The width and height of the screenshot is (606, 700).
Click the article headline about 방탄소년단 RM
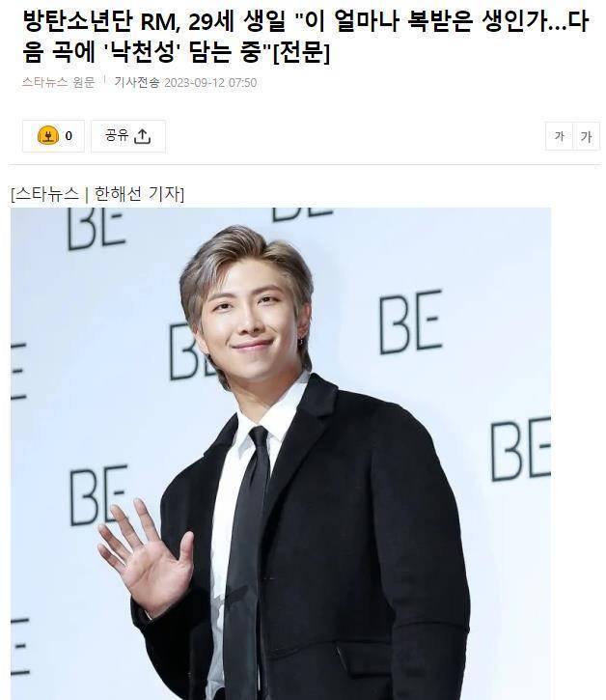[x=306, y=38]
